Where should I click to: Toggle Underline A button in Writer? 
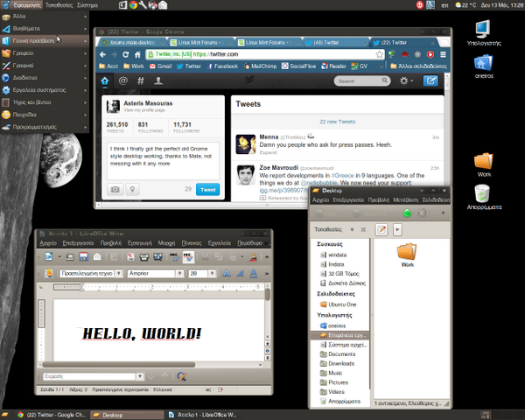point(254,273)
